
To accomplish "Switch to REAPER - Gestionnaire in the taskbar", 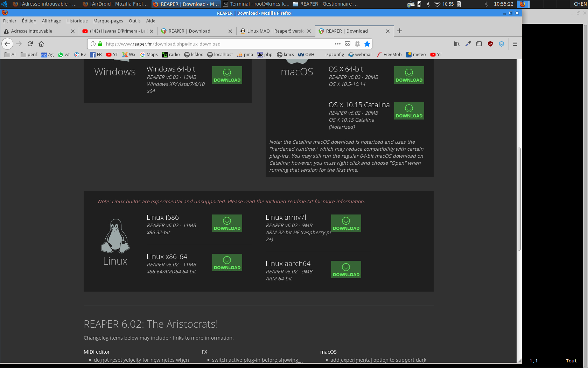I will [325, 4].
